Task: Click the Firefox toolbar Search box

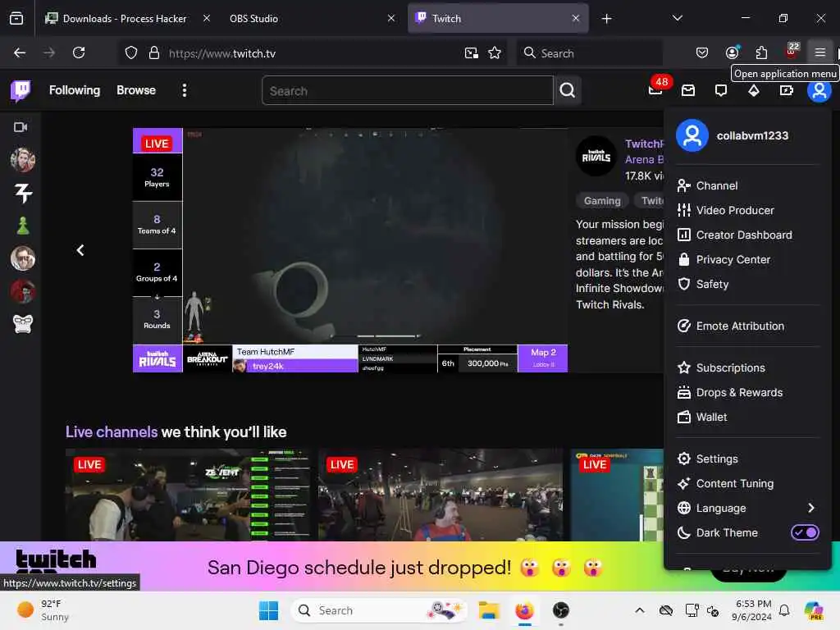Action: 589,53
